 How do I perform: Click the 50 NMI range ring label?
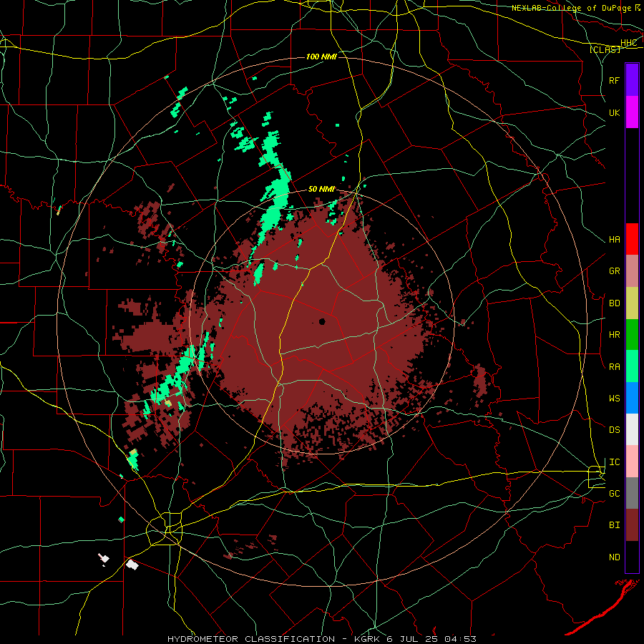321,189
